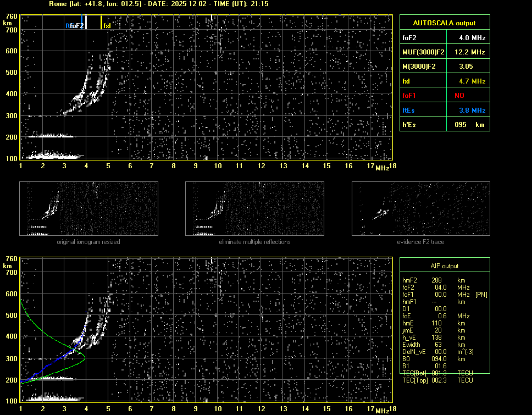Click the foF2 4.0 MHz value in the AUTOSCALA table
This screenshot has height=415, width=532.
[472, 38]
